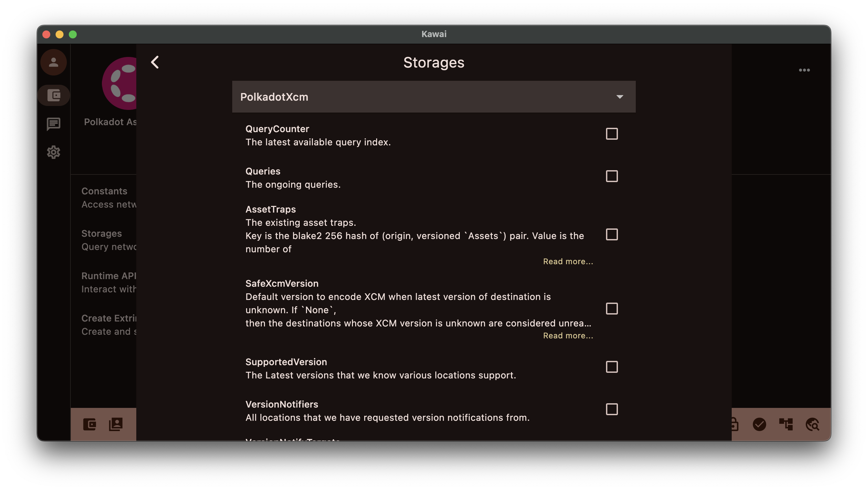This screenshot has height=490, width=868.
Task: Click the three-dot more options icon
Action: (x=804, y=70)
